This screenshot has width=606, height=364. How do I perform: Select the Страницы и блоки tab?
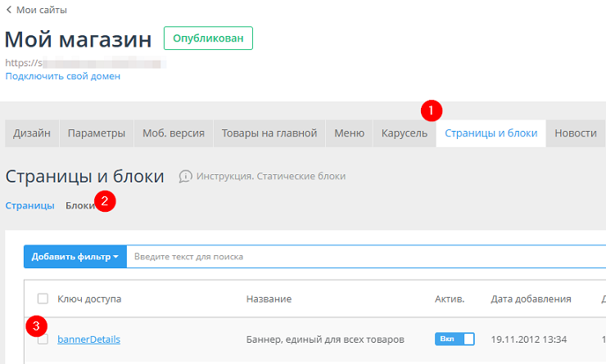coord(491,133)
